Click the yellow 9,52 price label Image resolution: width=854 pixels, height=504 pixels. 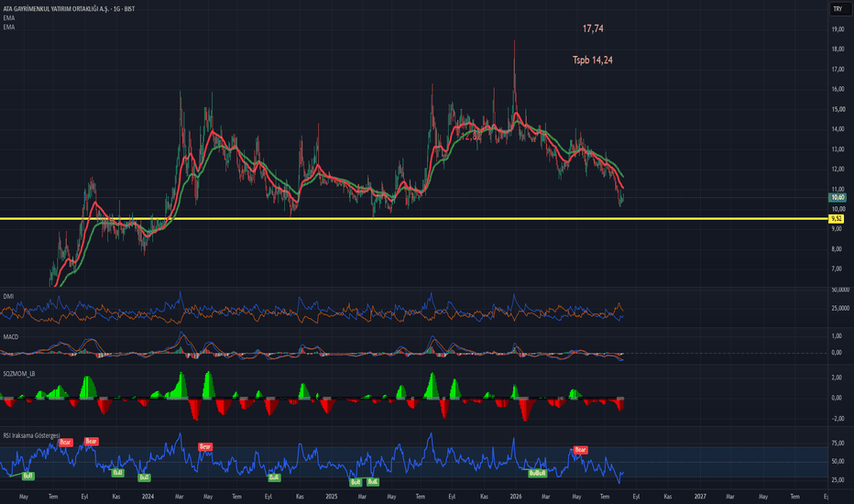point(836,218)
